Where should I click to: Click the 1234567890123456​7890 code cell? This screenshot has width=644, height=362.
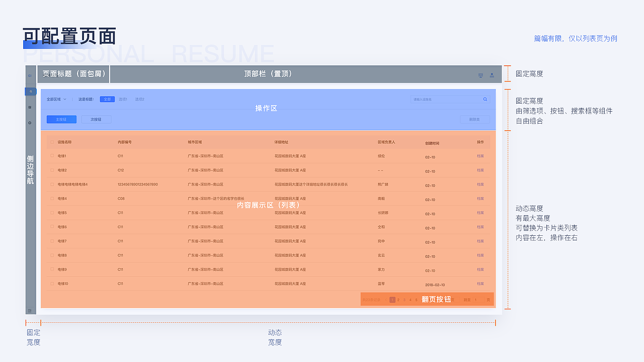pyautogui.click(x=138, y=184)
